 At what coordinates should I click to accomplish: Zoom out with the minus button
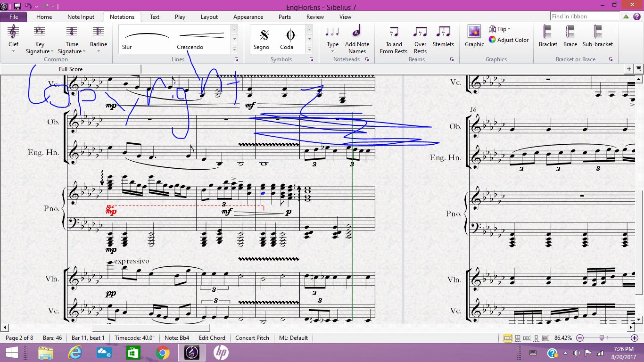[x=580, y=338]
